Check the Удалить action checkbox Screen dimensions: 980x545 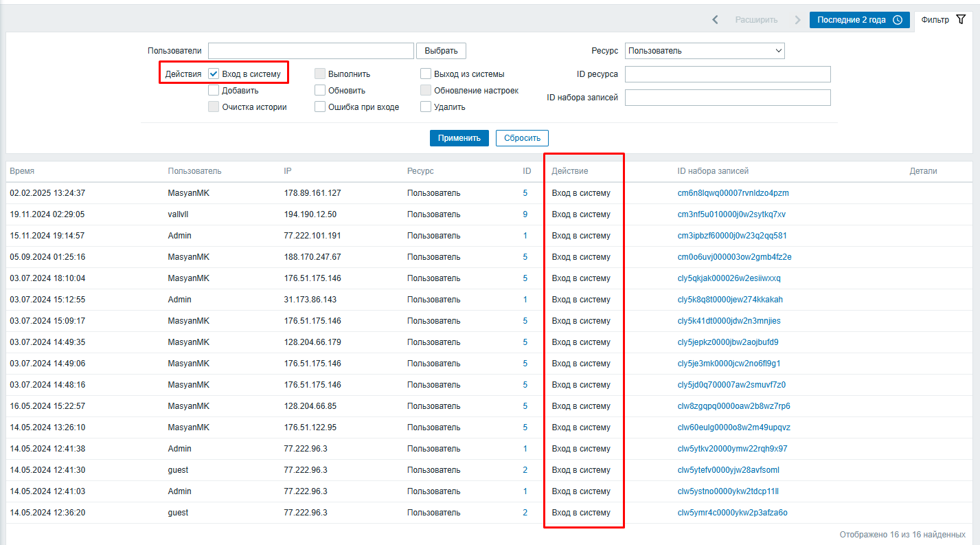pos(426,107)
